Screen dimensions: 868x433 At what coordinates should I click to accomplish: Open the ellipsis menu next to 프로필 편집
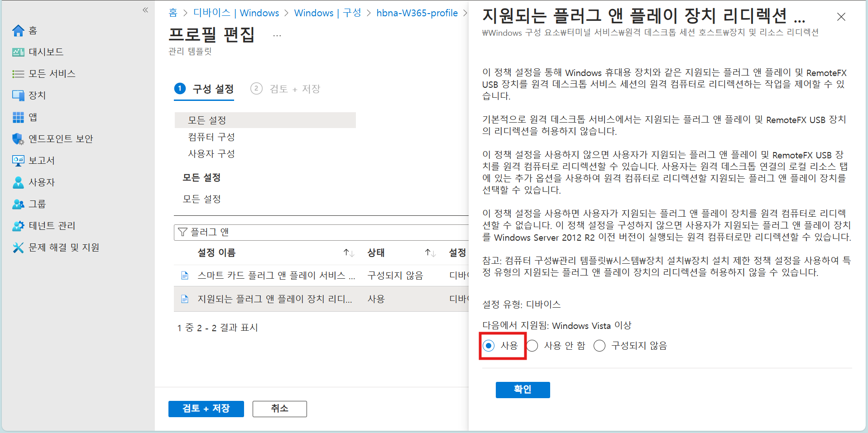[x=277, y=35]
